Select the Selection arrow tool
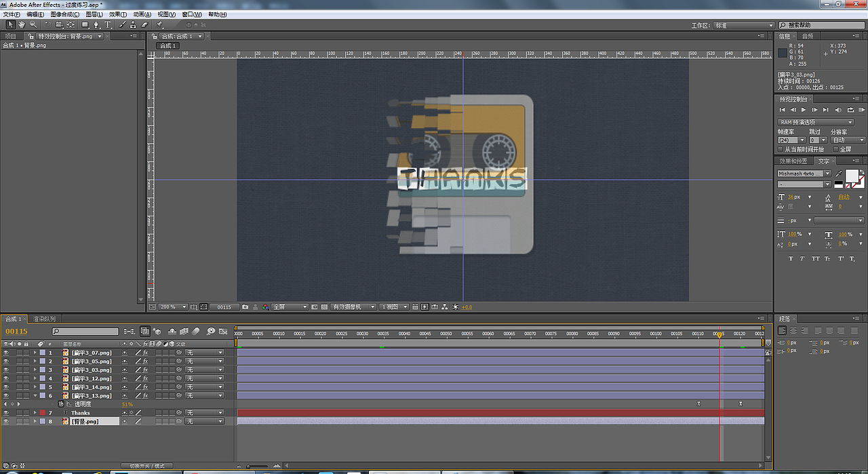 coord(11,24)
